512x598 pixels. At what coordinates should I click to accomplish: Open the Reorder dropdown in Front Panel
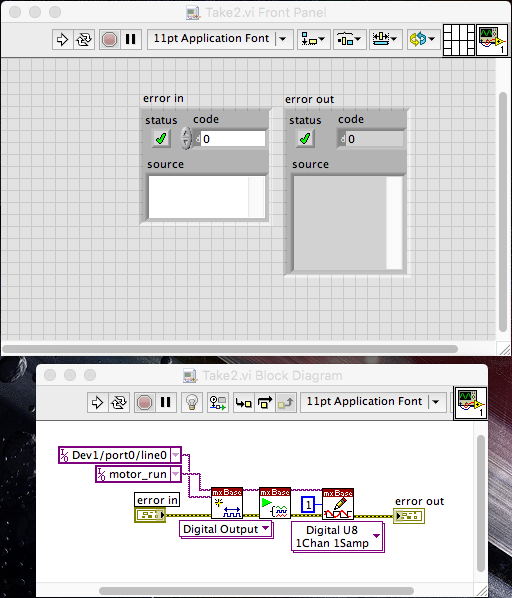click(x=423, y=39)
